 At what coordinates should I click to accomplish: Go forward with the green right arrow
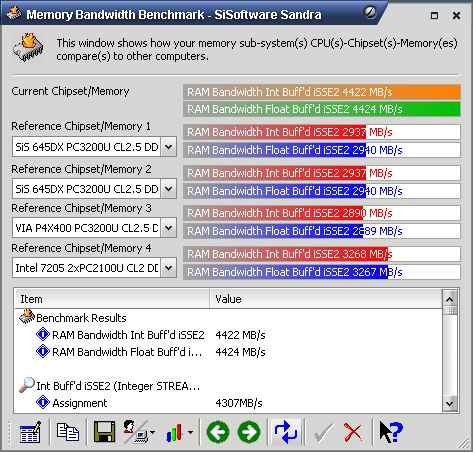click(249, 432)
